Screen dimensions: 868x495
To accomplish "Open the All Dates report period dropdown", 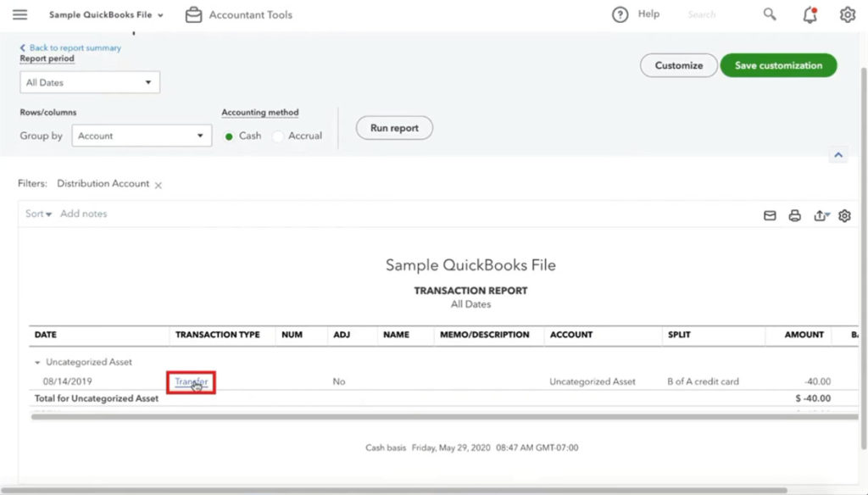I will coord(89,82).
